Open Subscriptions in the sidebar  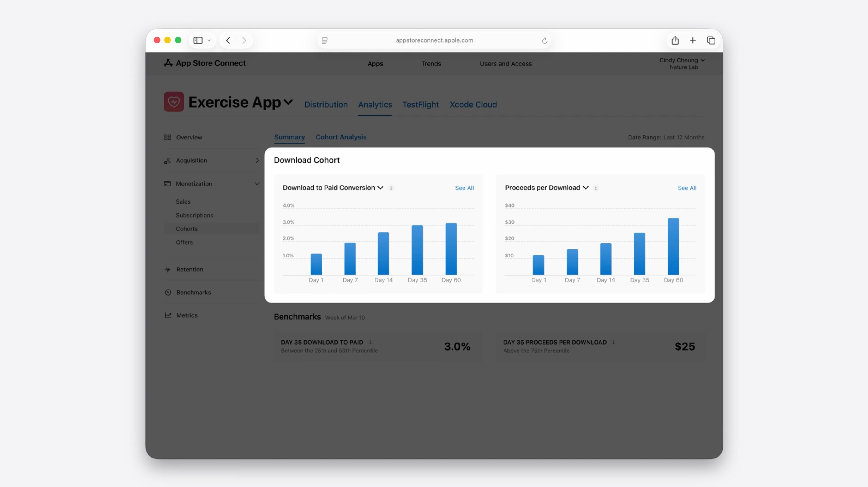194,215
